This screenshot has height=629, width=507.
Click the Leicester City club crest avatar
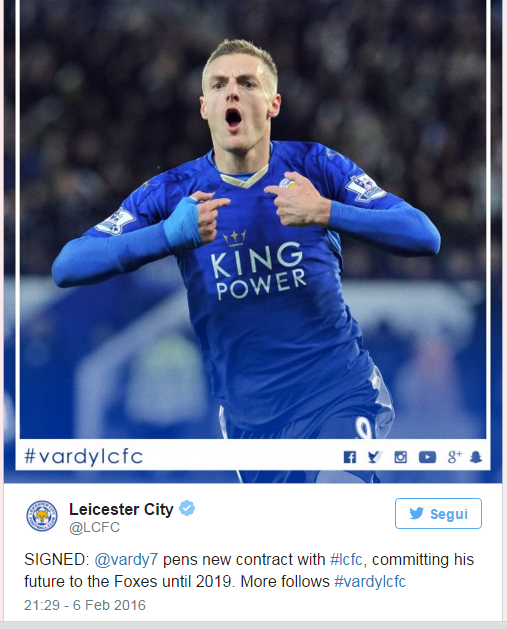[42, 516]
